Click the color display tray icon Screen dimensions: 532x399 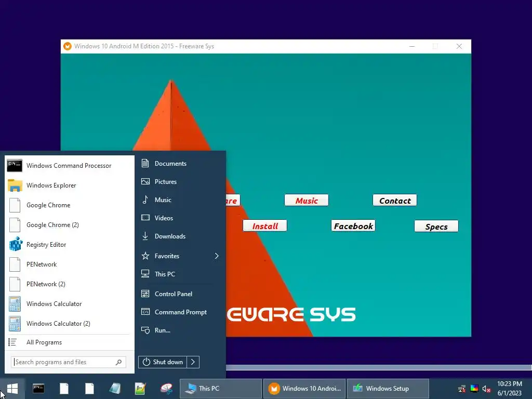click(x=474, y=389)
